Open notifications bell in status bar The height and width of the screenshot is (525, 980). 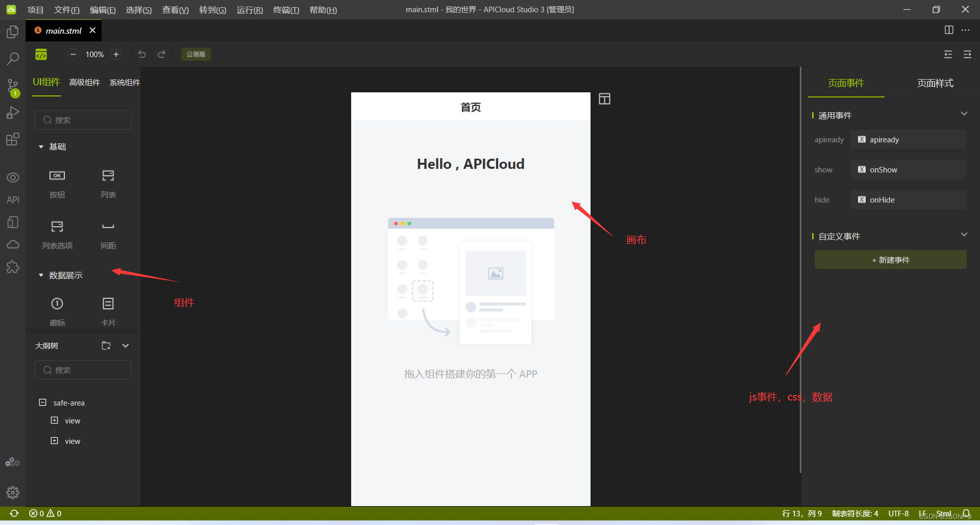pos(966,513)
